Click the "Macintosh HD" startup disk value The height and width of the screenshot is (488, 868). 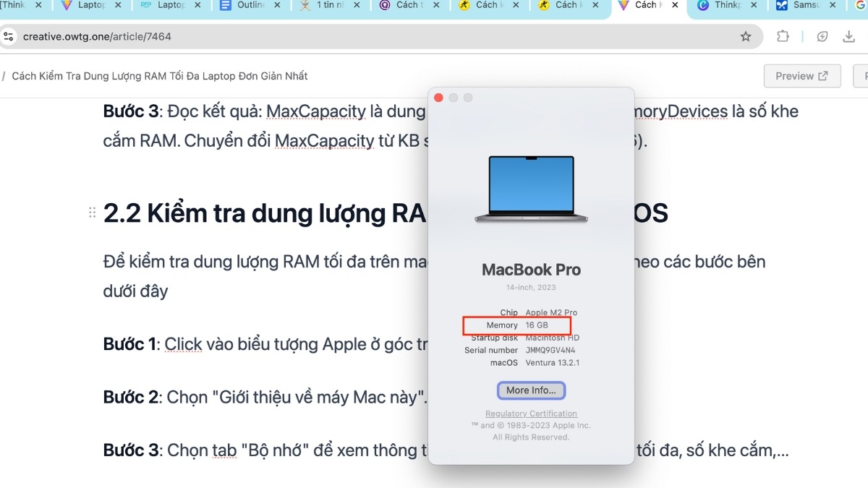click(552, 338)
